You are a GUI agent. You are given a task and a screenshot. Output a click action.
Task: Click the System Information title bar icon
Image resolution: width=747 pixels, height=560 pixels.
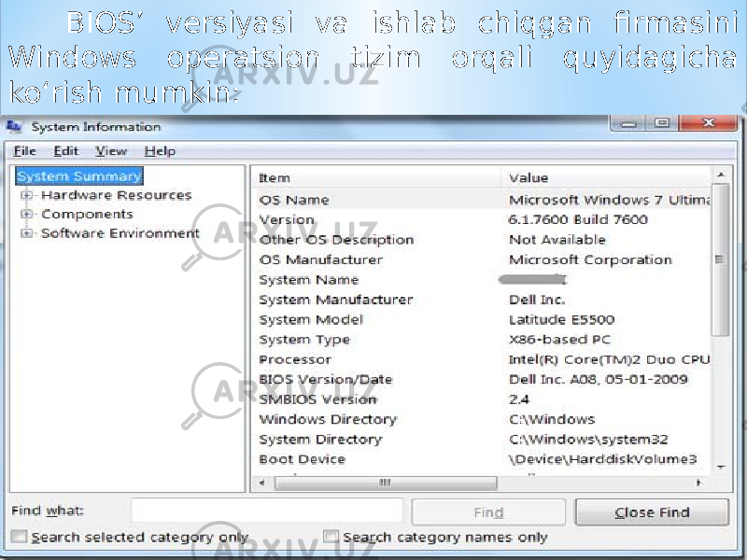tap(14, 127)
